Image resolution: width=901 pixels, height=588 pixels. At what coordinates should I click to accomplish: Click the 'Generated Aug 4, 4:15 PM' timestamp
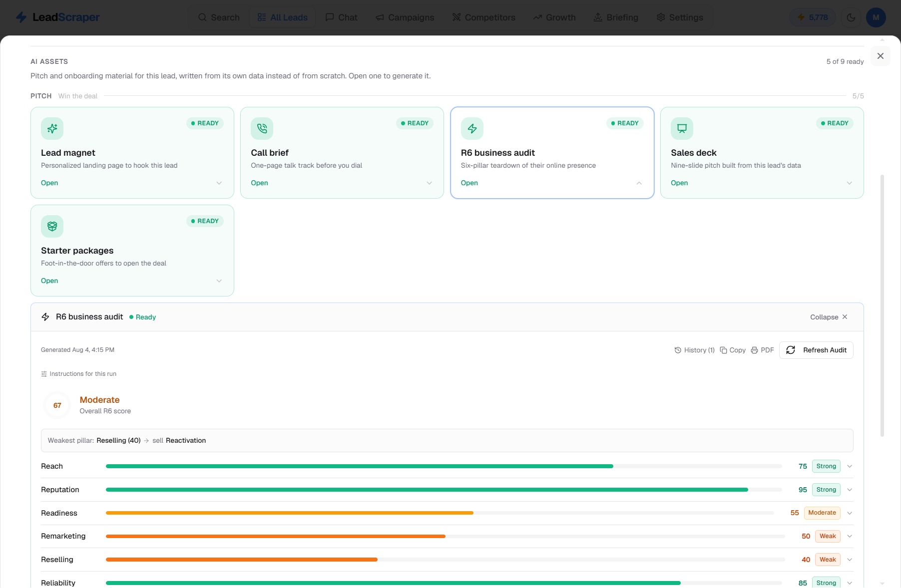point(77,350)
